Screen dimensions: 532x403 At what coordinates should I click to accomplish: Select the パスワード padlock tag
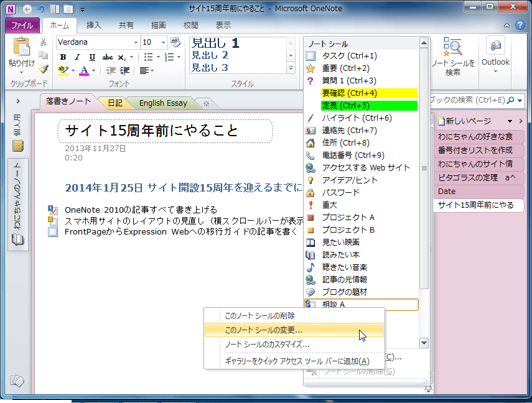tap(362, 193)
